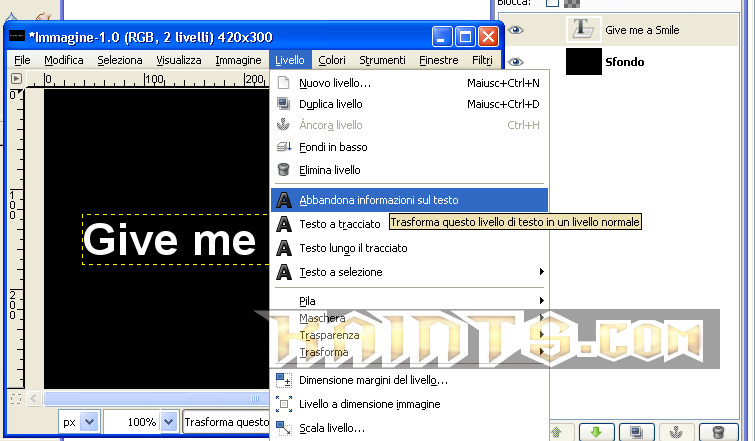Open the Finestre menu
This screenshot has height=441, width=755.
439,60
